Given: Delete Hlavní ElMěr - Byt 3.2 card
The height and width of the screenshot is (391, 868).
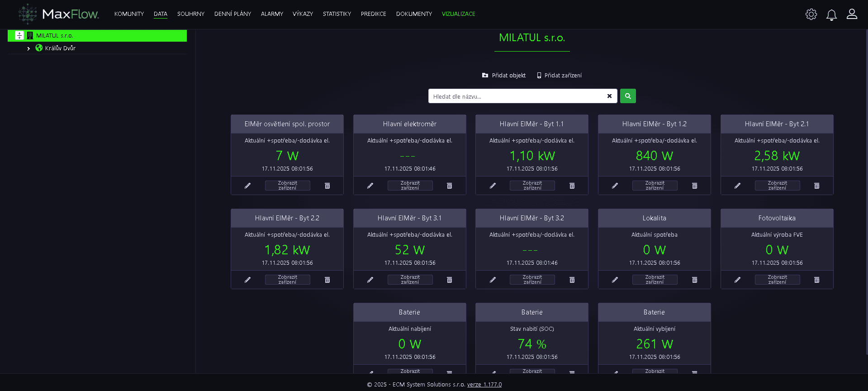Looking at the screenshot, I should tap(572, 280).
